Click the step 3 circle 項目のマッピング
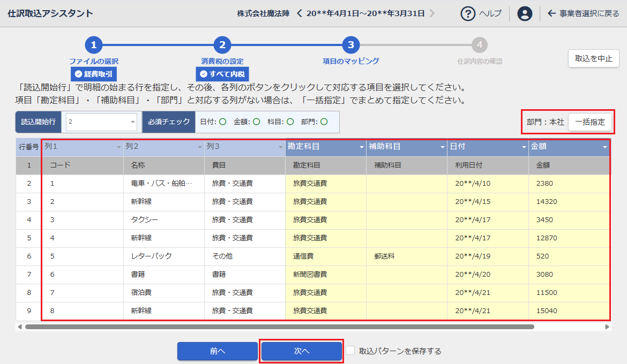Image resolution: width=627 pixels, height=364 pixels. coord(350,45)
